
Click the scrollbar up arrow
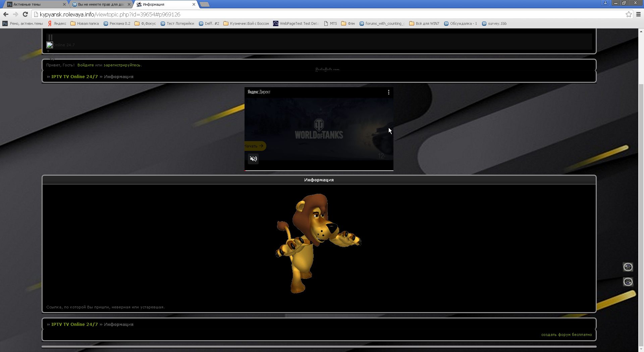coord(641,31)
